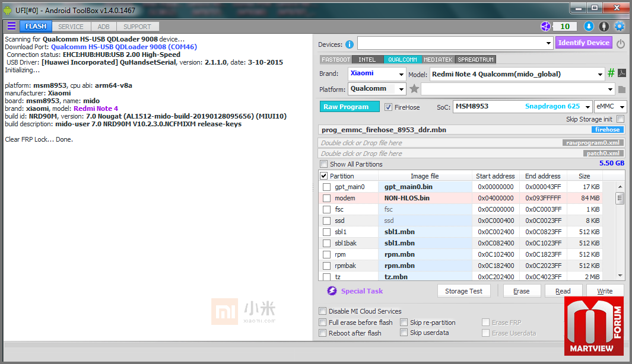
Task: Check the gpt_main0 partition checkbox
Action: [326, 187]
